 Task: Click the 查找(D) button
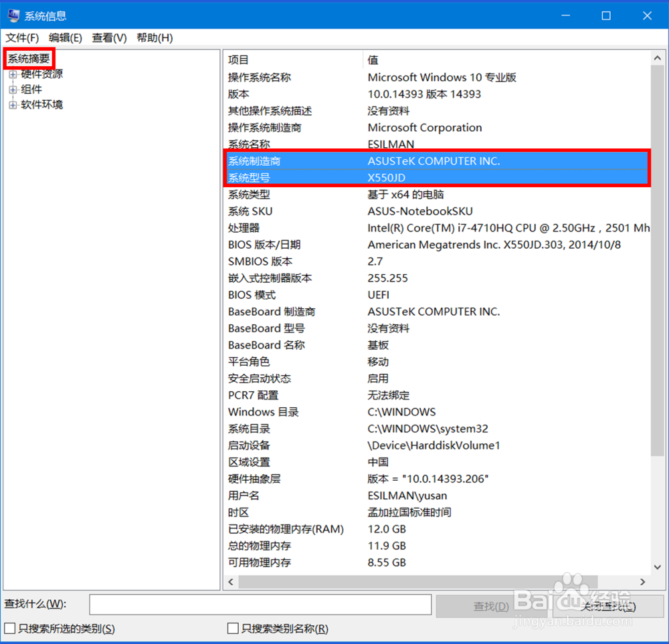click(x=490, y=606)
